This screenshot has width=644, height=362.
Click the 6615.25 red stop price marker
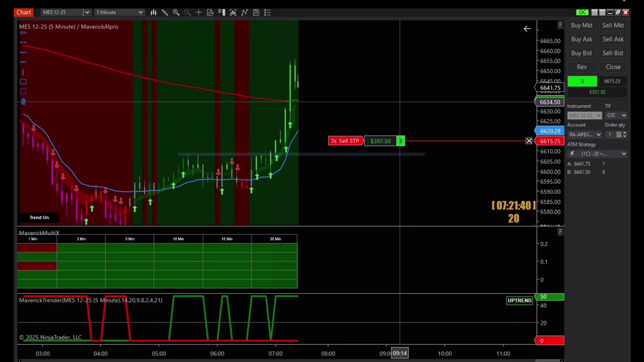(x=550, y=141)
